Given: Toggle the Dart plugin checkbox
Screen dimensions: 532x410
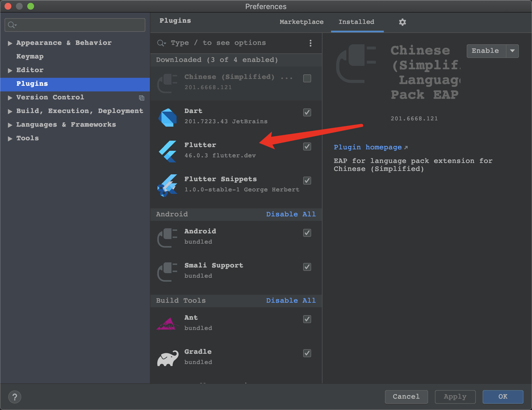Looking at the screenshot, I should pyautogui.click(x=307, y=112).
